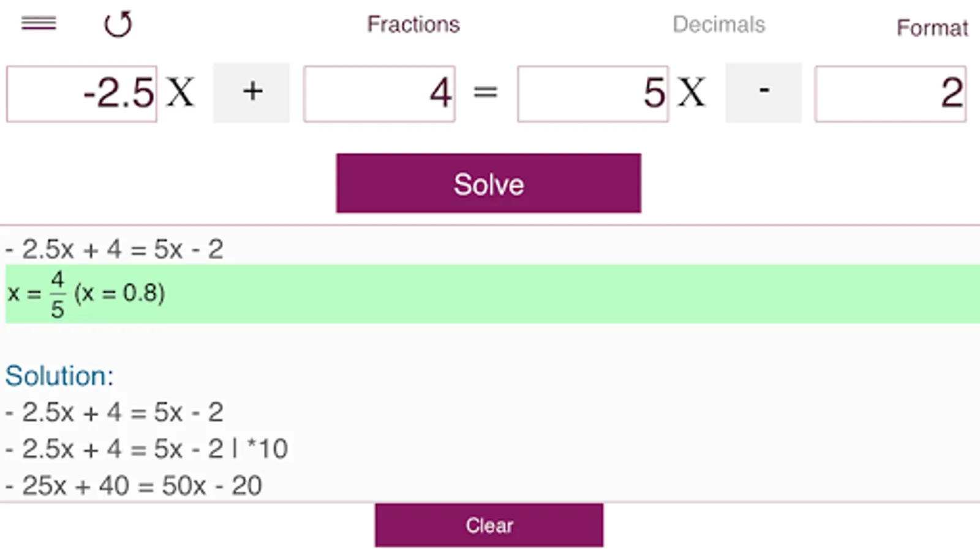Switch to the Fractions tab
This screenshot has width=980, height=551.
click(x=413, y=24)
